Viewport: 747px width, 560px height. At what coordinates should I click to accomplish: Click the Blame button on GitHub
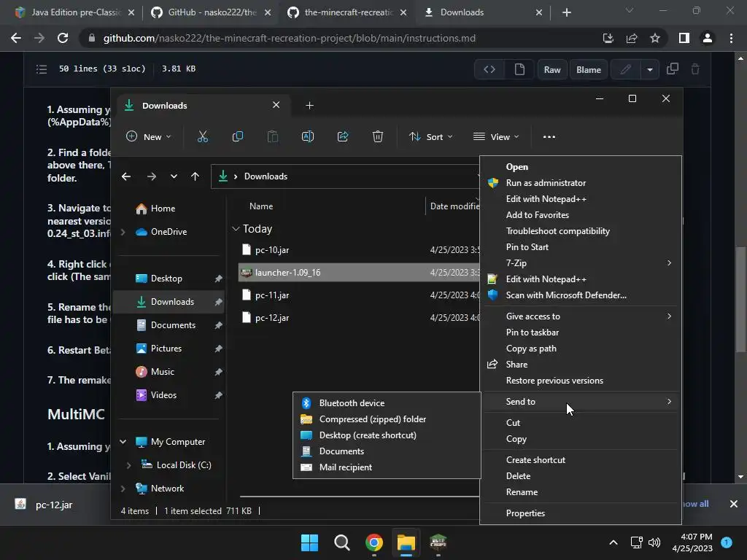point(589,69)
